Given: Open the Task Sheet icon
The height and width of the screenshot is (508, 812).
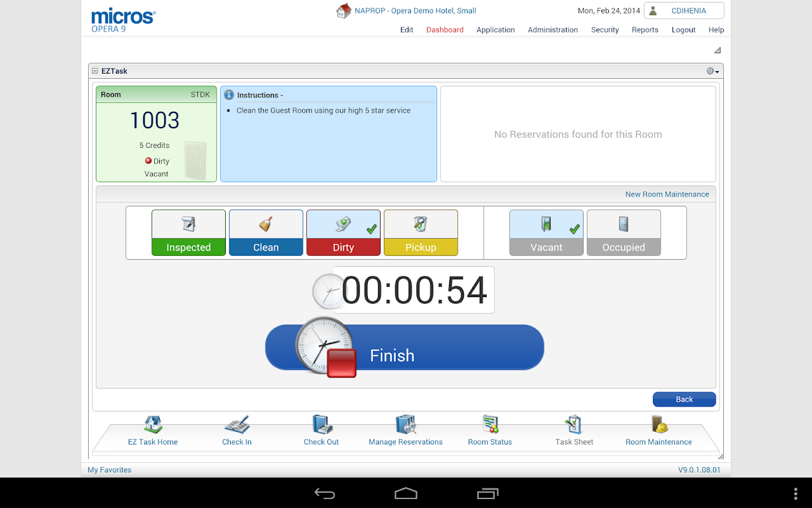Looking at the screenshot, I should pyautogui.click(x=573, y=425).
